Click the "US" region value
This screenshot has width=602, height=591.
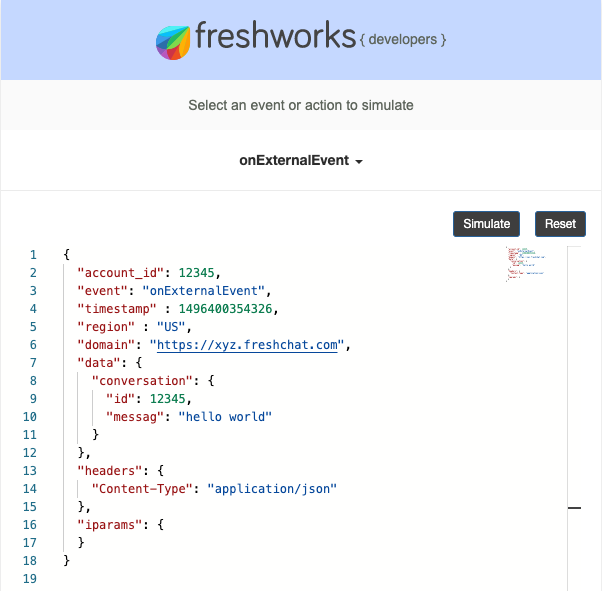171,327
